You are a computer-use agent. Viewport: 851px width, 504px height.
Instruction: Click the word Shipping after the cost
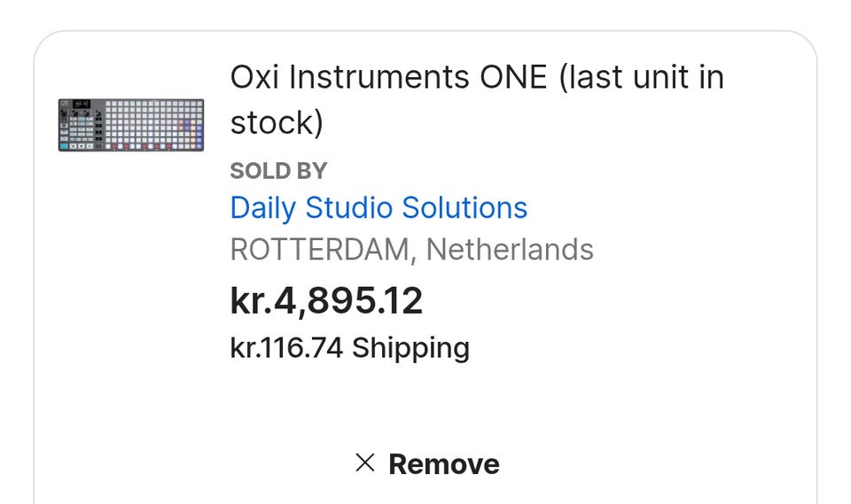pos(410,347)
